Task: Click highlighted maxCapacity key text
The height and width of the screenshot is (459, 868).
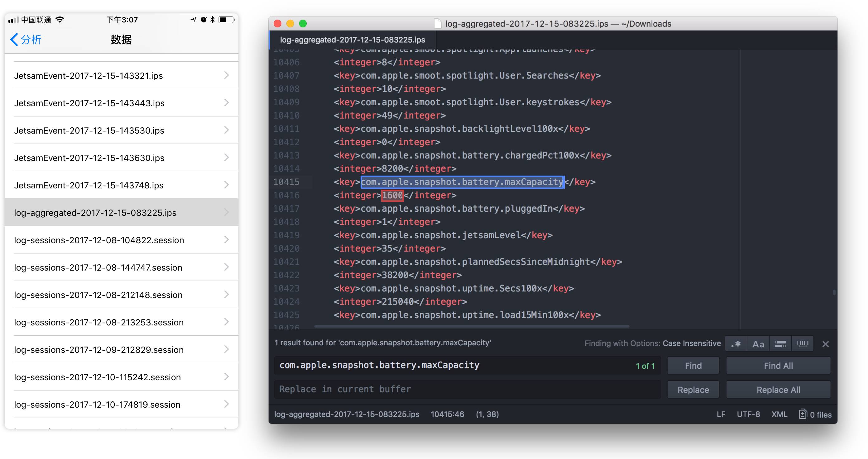Action: pos(462,182)
